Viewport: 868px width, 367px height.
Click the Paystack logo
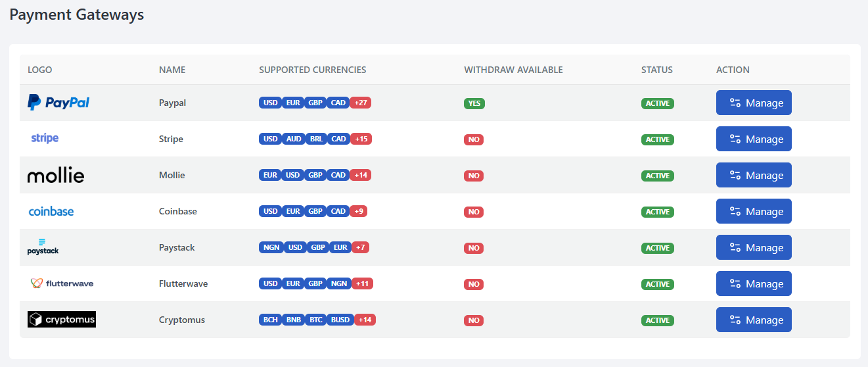click(x=43, y=247)
